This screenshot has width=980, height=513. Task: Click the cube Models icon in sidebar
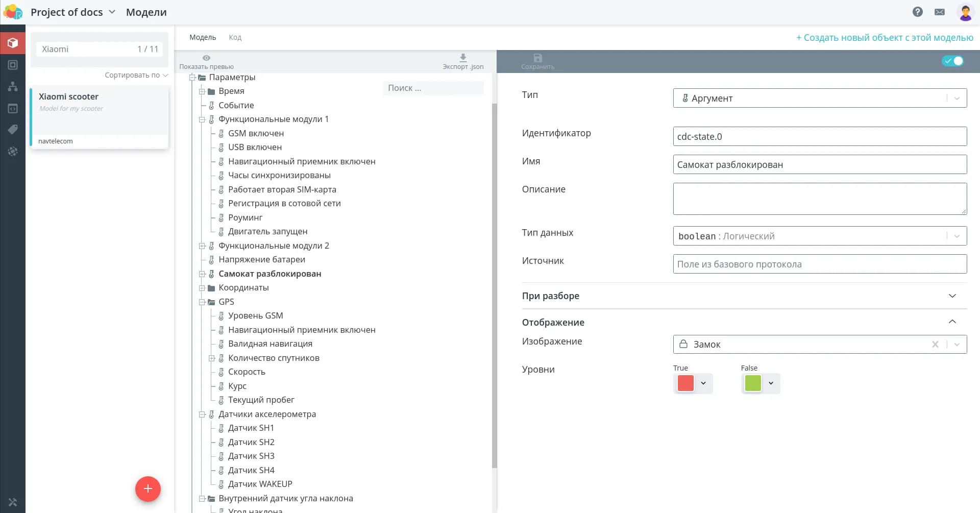13,43
